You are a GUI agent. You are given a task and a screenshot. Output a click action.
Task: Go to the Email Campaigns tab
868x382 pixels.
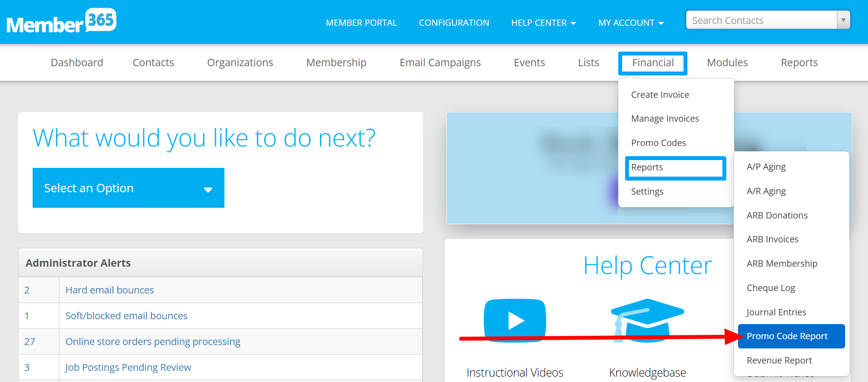[440, 63]
